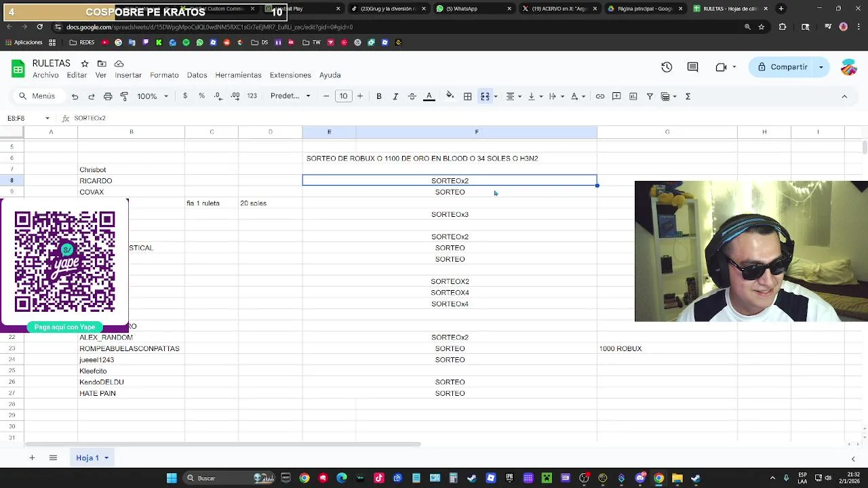Start a Meet call with the camera icon
This screenshot has width=868, height=488.
(x=722, y=67)
